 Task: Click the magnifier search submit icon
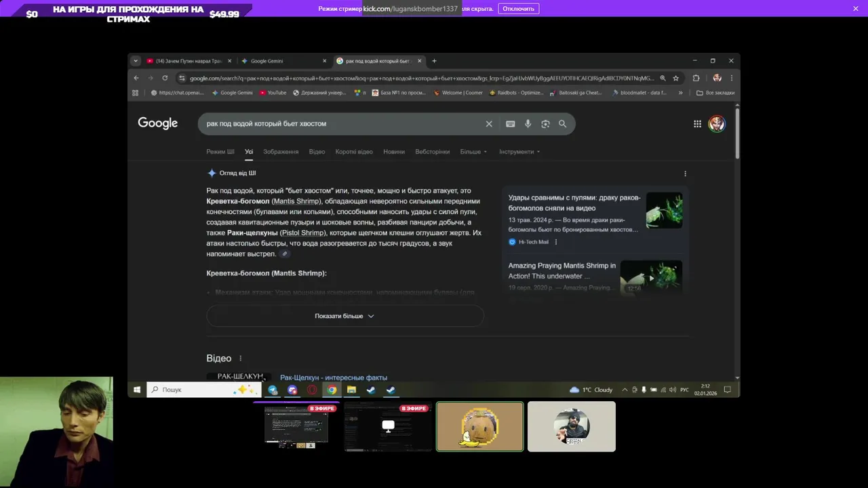pyautogui.click(x=562, y=124)
